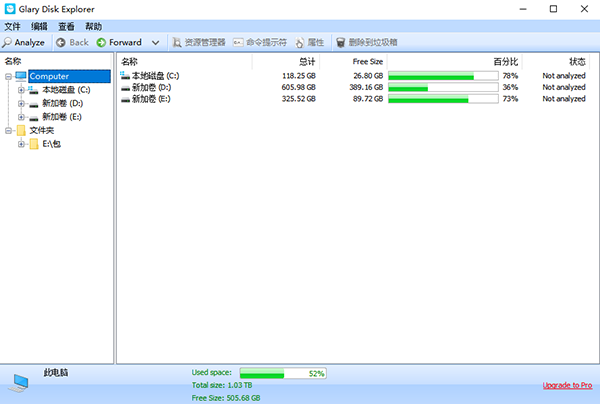Click the 属性 properties icon
Image resolution: width=600 pixels, height=404 pixels.
point(300,42)
